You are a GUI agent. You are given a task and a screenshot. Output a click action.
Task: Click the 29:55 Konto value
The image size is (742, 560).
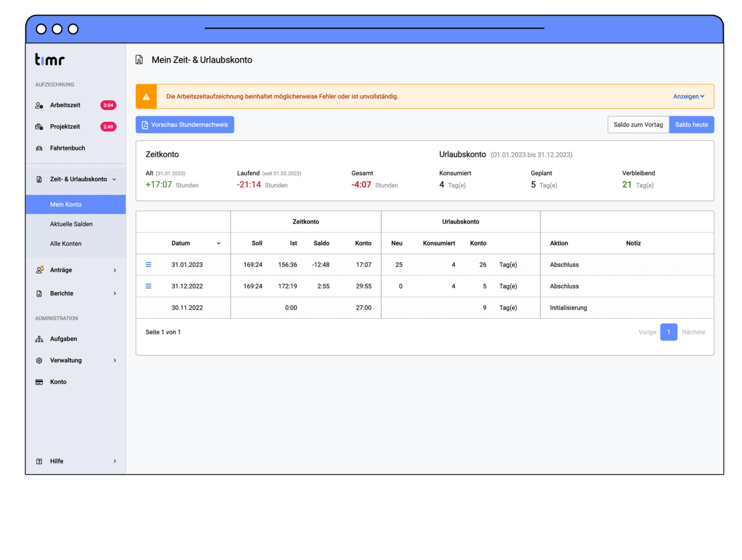click(364, 286)
